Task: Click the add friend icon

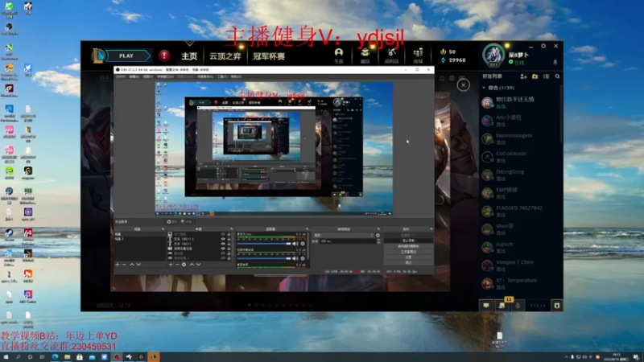Action: [523, 76]
